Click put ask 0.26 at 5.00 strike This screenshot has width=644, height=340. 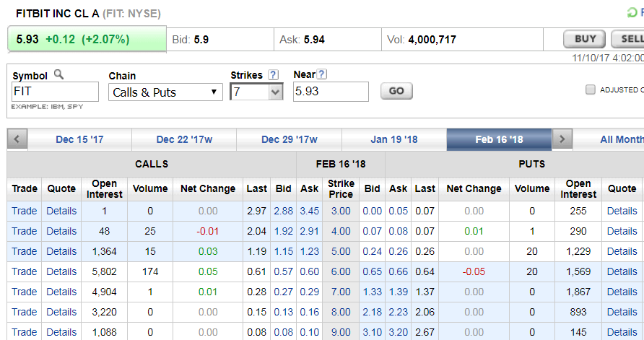(x=399, y=251)
